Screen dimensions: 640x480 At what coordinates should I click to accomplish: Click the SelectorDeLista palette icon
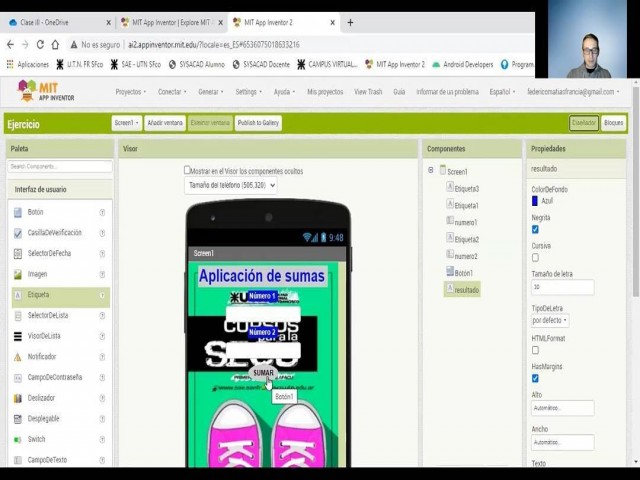click(x=18, y=316)
